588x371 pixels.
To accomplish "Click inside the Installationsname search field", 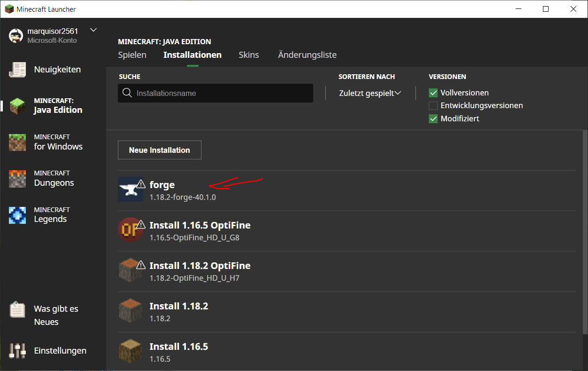I will (x=216, y=93).
